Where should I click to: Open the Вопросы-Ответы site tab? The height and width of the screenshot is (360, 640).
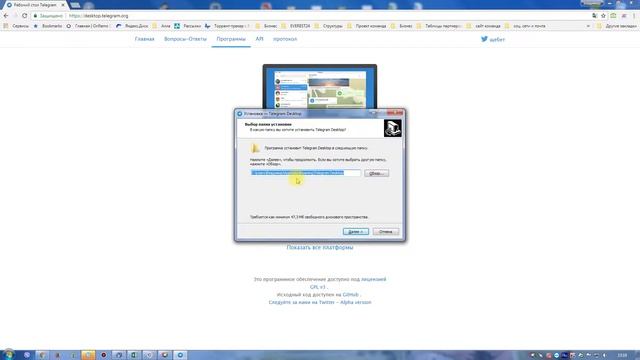[x=185, y=39]
